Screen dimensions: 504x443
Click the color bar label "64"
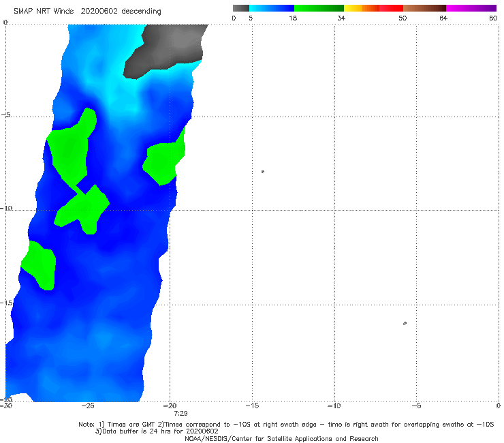click(x=443, y=18)
